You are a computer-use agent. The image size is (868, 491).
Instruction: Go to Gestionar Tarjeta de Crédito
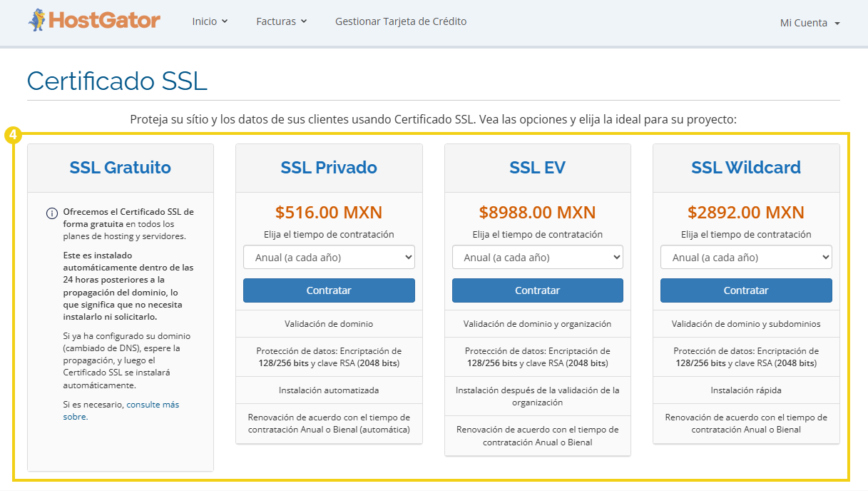pyautogui.click(x=401, y=21)
